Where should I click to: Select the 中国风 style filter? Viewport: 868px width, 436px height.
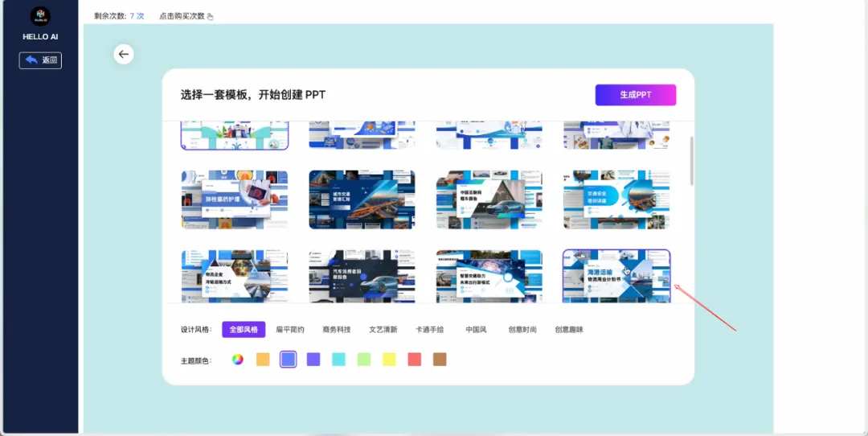(476, 329)
